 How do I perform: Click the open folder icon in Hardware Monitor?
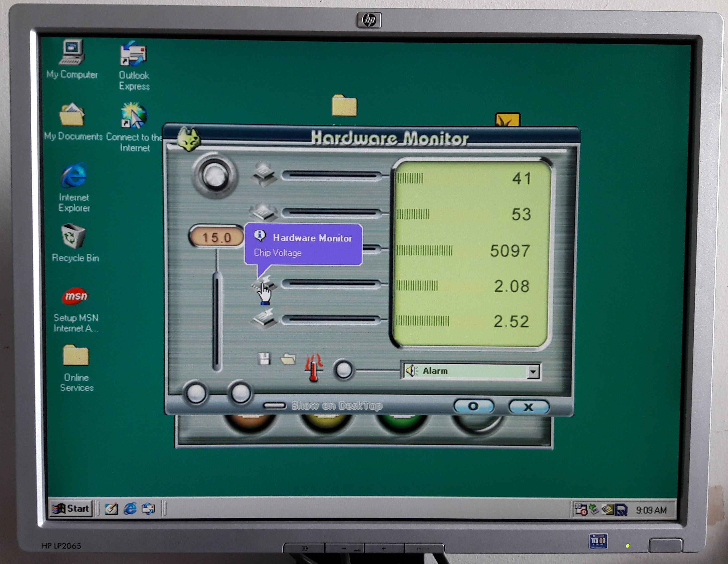click(288, 359)
